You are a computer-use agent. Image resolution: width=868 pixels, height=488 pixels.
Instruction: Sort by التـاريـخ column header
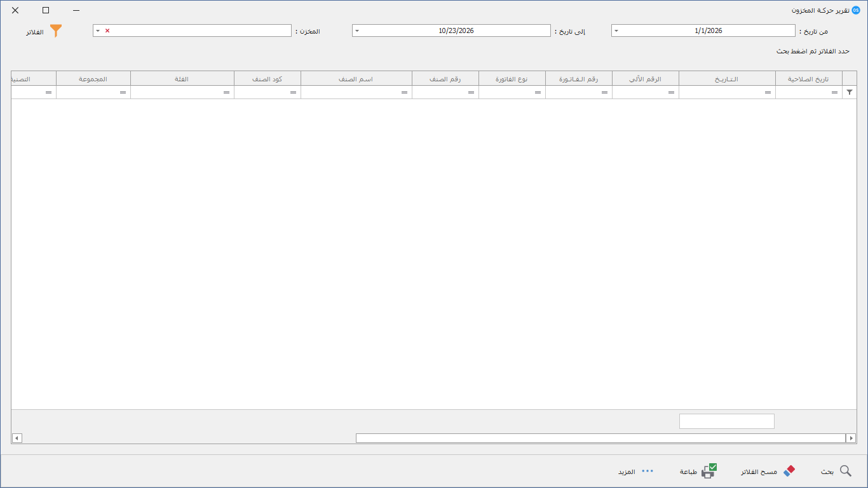(727, 79)
